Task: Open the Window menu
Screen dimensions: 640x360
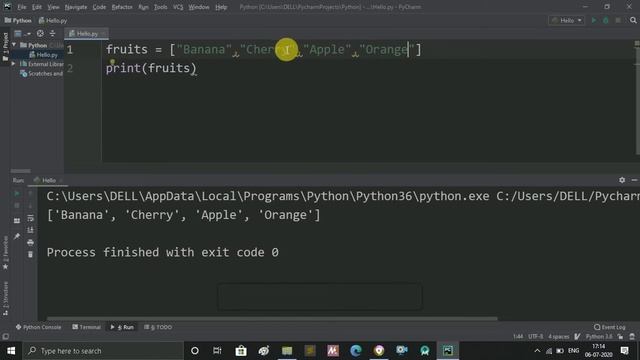Action: 199,7
